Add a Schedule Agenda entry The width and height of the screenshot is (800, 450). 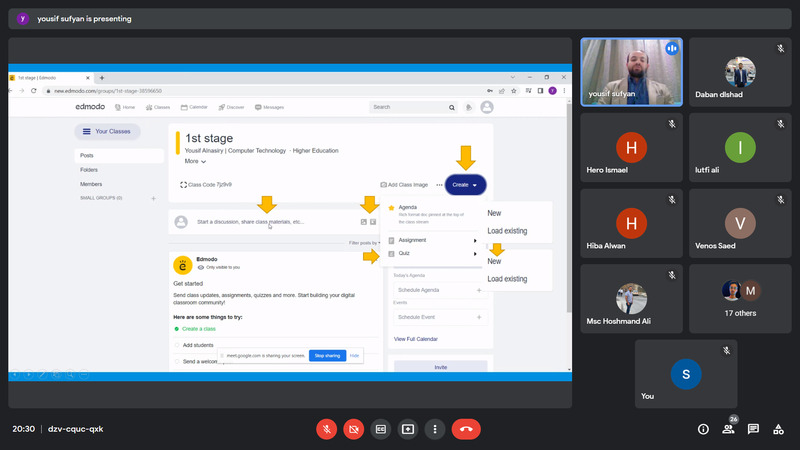click(479, 290)
